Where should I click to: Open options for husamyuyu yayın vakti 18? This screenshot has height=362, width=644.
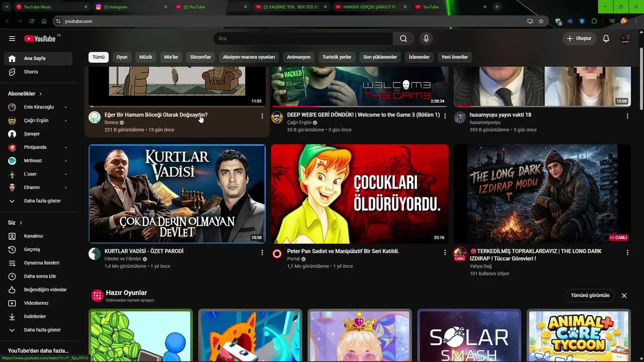[x=627, y=116]
